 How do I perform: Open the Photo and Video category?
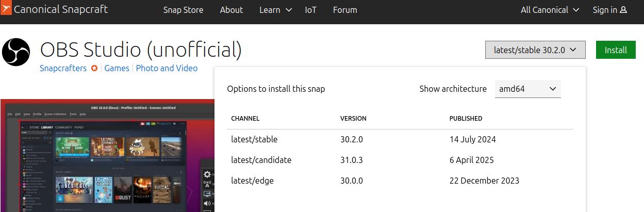(167, 68)
